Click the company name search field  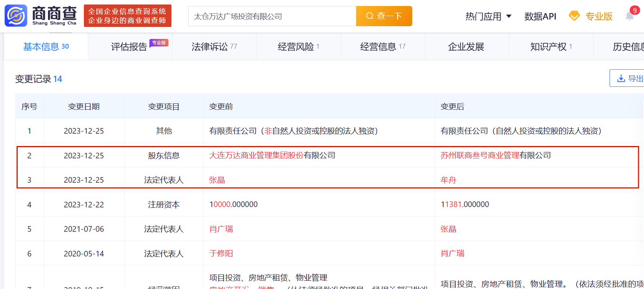272,16
